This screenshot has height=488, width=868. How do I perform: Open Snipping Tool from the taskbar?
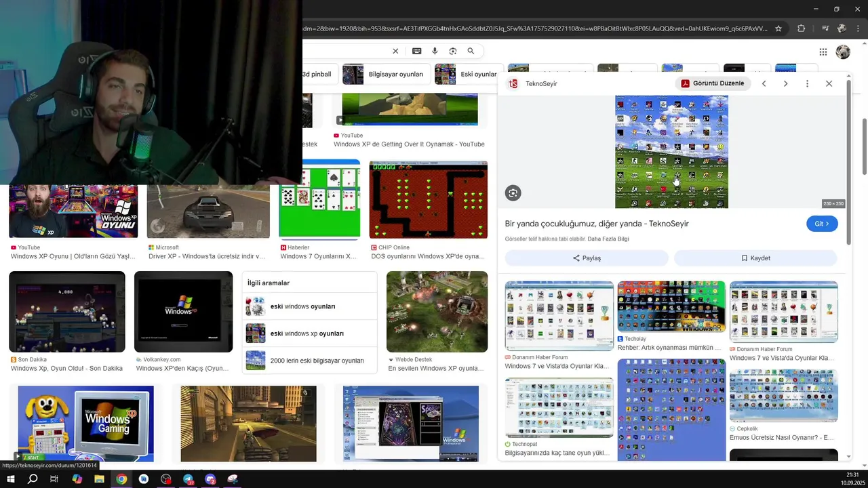[233, 479]
